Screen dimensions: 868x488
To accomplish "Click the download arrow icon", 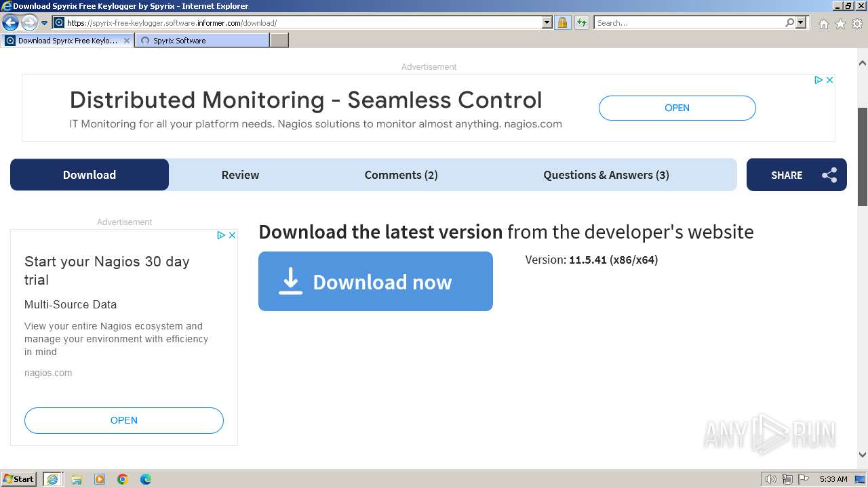I will click(x=290, y=281).
